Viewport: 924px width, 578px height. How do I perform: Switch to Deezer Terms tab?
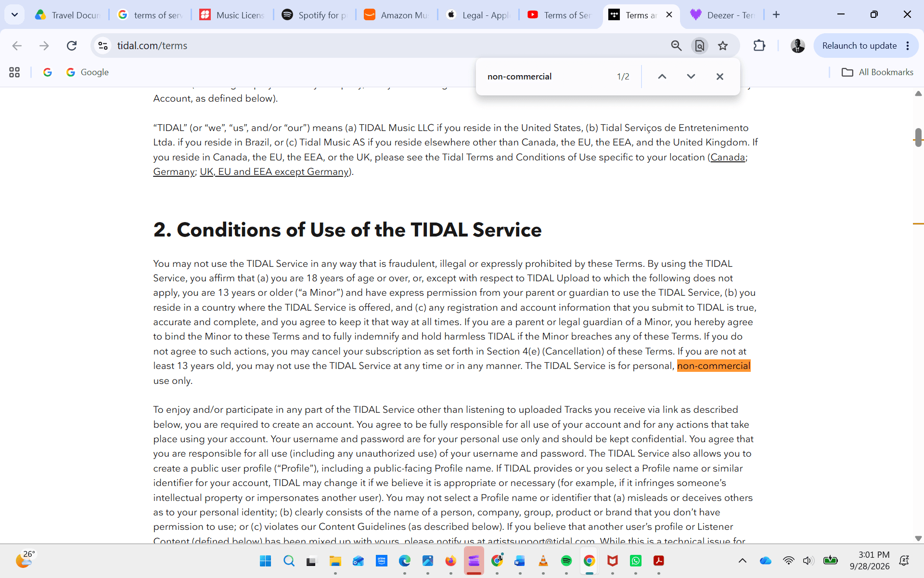pyautogui.click(x=723, y=15)
